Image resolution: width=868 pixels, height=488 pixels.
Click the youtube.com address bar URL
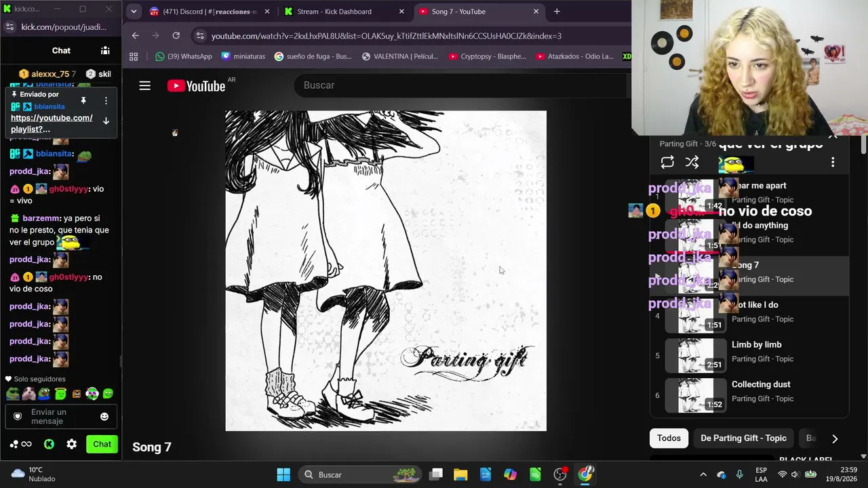coord(386,36)
